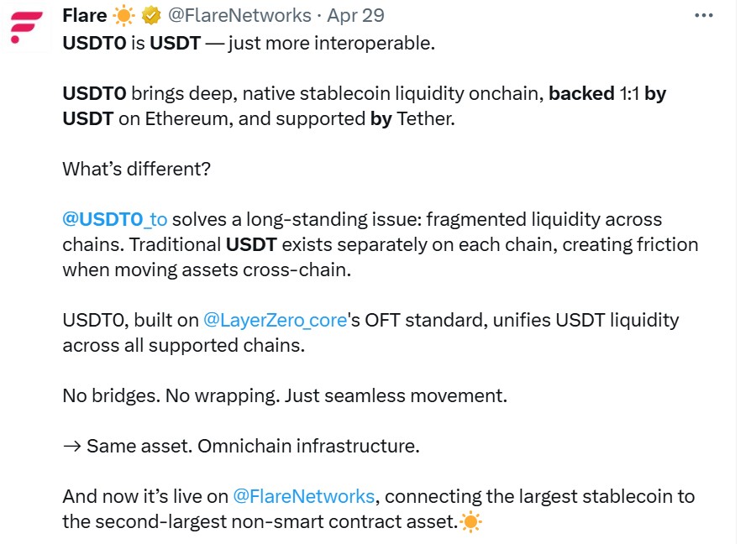Click the sun emoji next to Flare name

(123, 16)
